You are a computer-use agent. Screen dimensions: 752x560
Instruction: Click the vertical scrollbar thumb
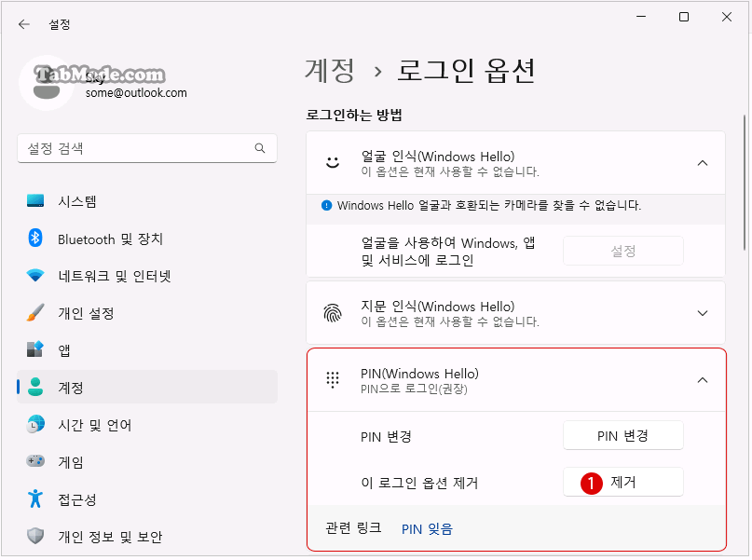click(x=745, y=183)
